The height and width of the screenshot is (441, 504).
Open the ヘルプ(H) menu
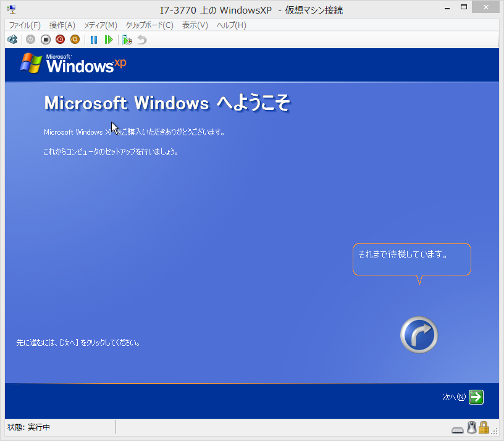(231, 25)
